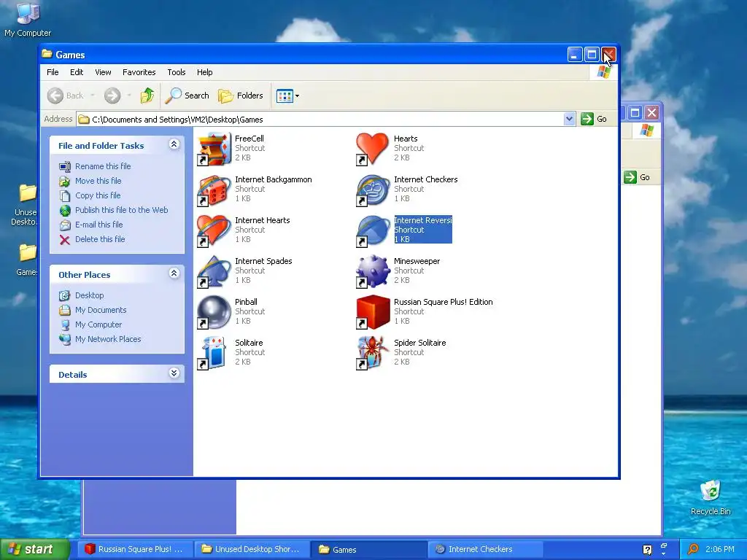
Task: Switch to Internet Checkers taskbar button
Action: coord(485,550)
